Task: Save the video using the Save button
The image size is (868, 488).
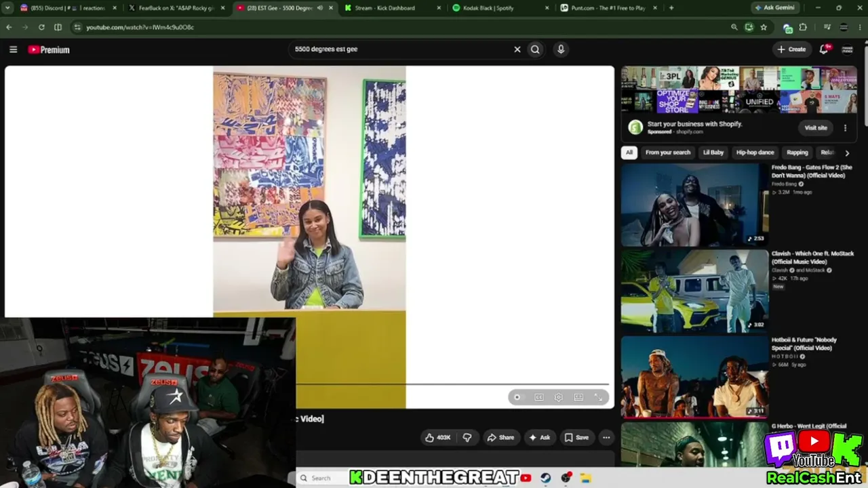Action: [577, 437]
